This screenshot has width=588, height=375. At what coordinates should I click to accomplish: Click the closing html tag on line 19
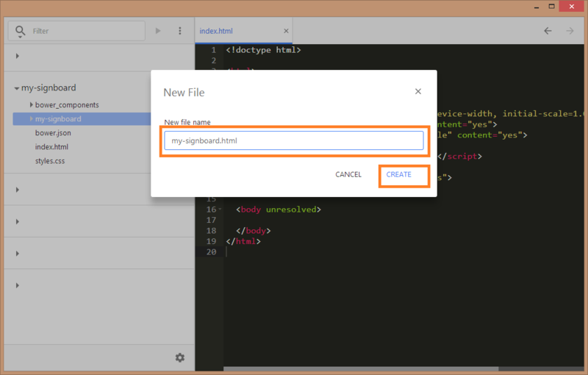coord(243,241)
